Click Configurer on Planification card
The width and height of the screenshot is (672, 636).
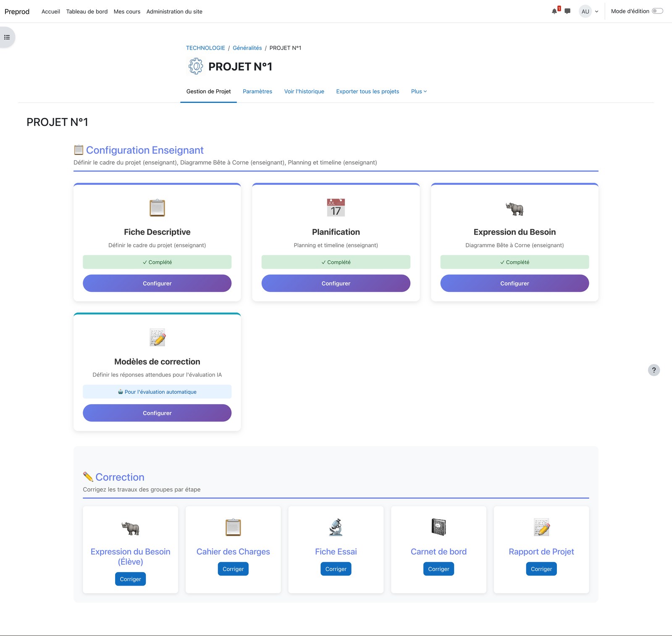336,283
